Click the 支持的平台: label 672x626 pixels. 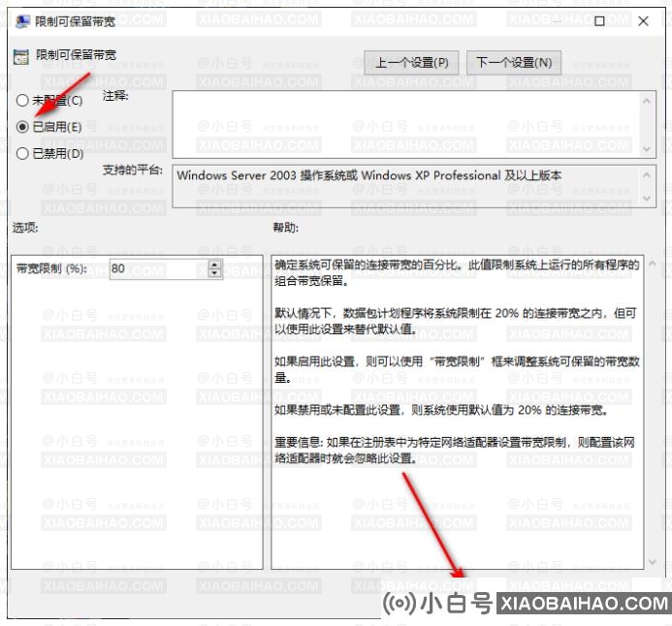click(133, 170)
